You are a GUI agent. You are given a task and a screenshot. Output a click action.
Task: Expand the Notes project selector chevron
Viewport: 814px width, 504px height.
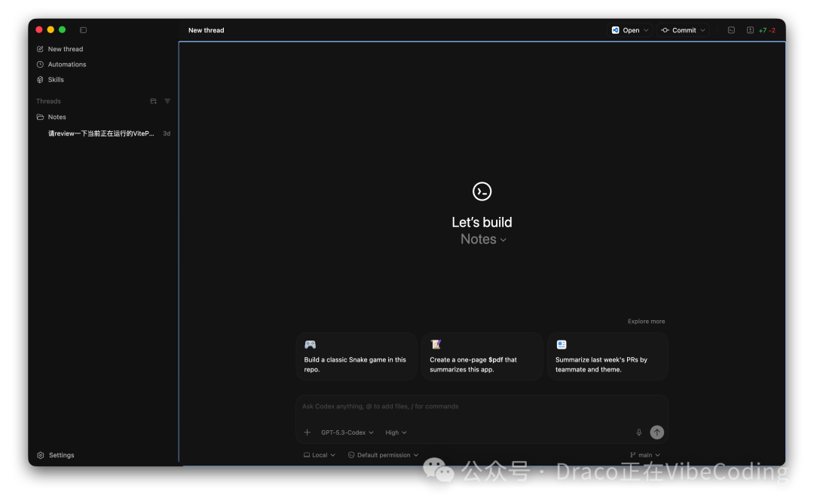(503, 240)
